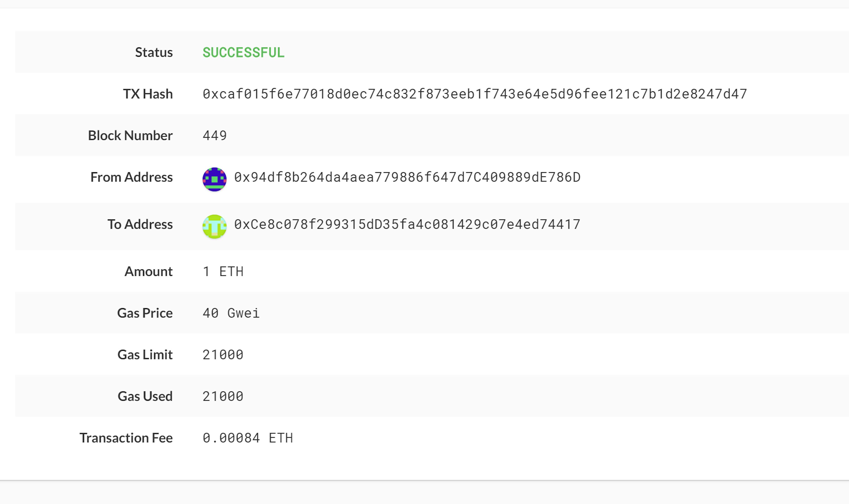The height and width of the screenshot is (504, 849).
Task: Click the Gas Limit value 21000
Action: (223, 355)
